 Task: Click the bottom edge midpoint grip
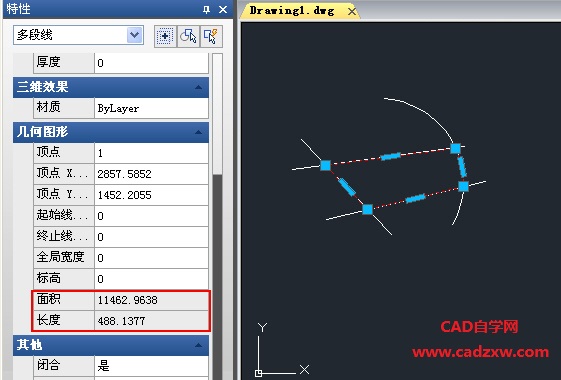coord(415,198)
